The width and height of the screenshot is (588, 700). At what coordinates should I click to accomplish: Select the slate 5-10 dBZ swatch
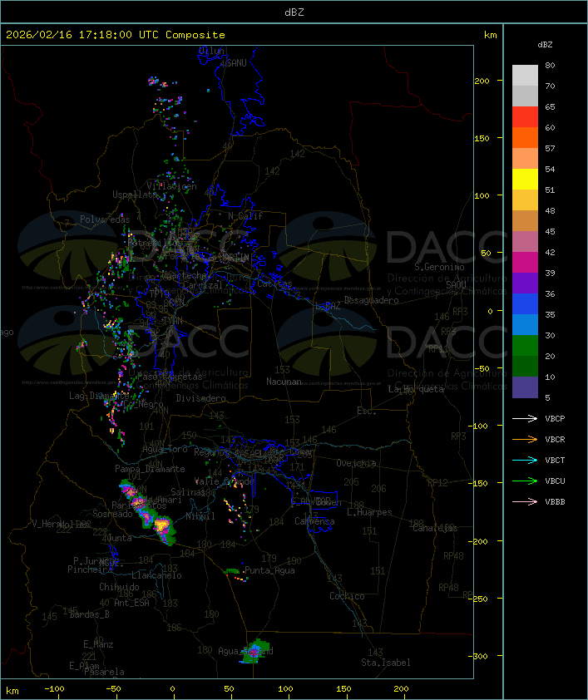(x=525, y=387)
